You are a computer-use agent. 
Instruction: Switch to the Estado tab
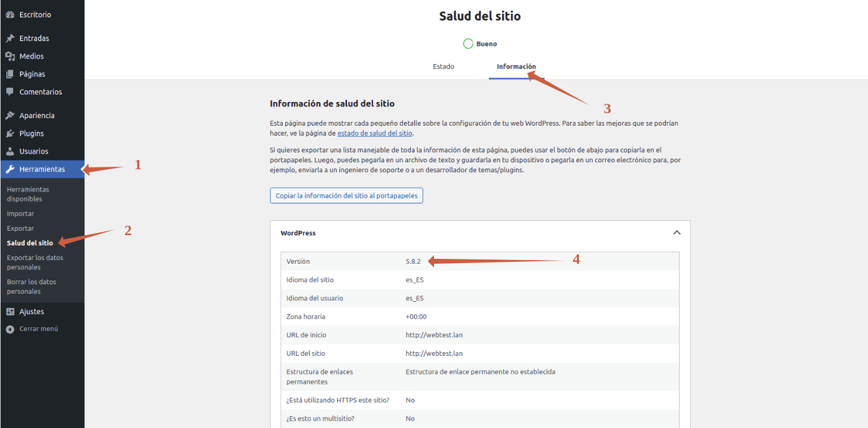[x=443, y=67]
